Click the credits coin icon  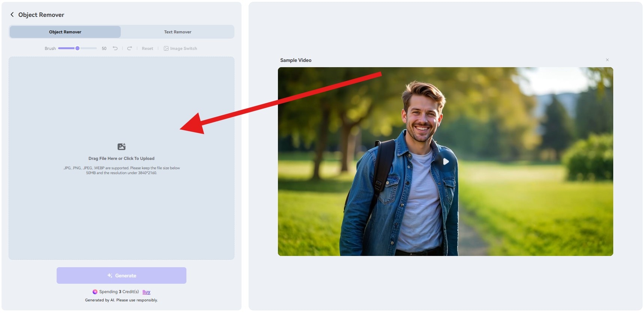[95, 292]
